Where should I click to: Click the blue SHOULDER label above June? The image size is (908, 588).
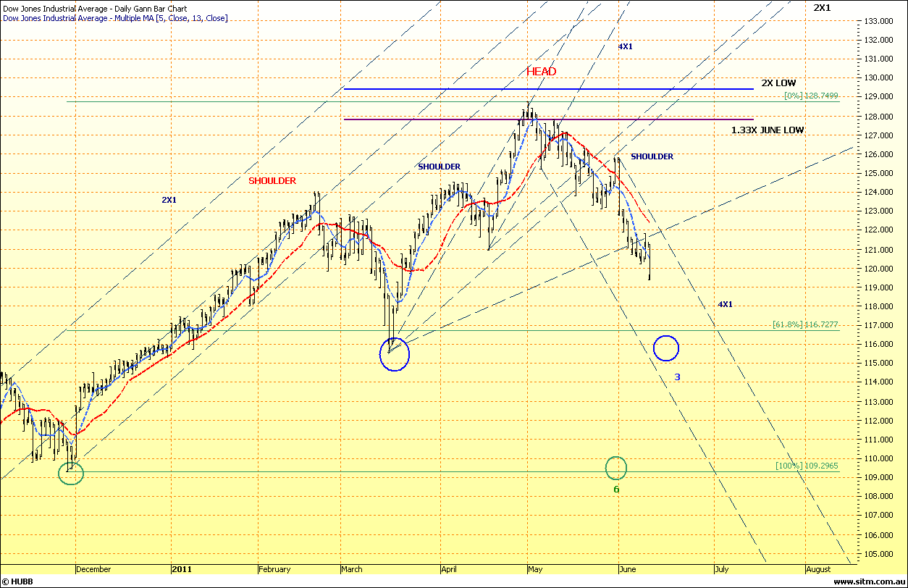coord(652,156)
